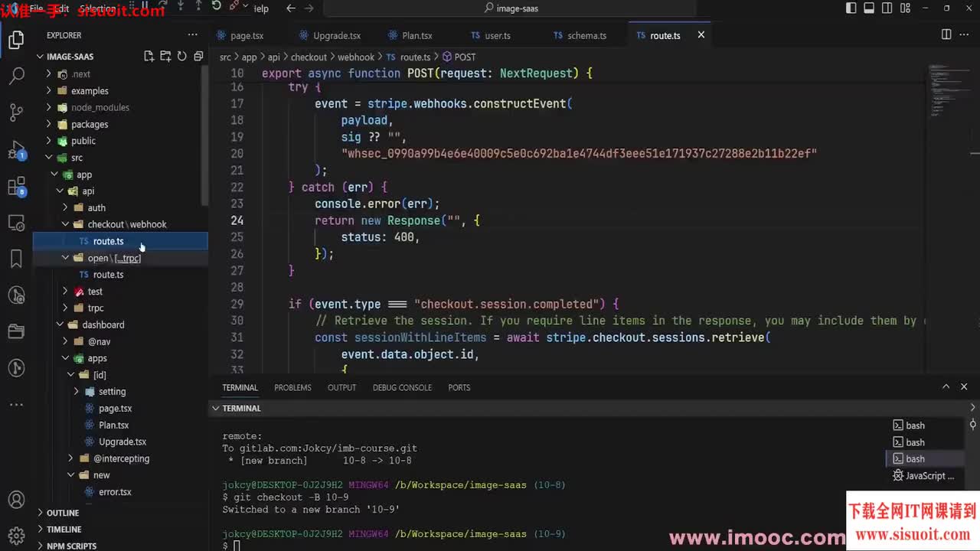Click the Explorer vertical scrollbar
Screen dimensions: 980x551
click(x=204, y=134)
